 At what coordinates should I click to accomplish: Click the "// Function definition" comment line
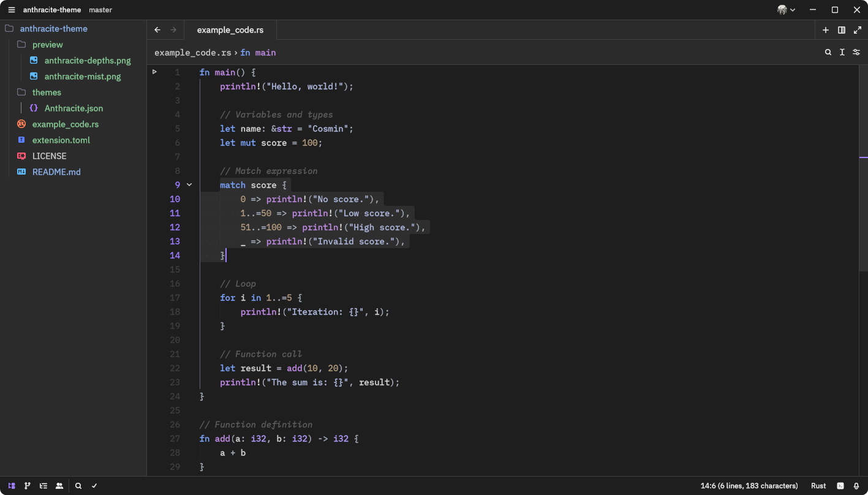pos(256,425)
